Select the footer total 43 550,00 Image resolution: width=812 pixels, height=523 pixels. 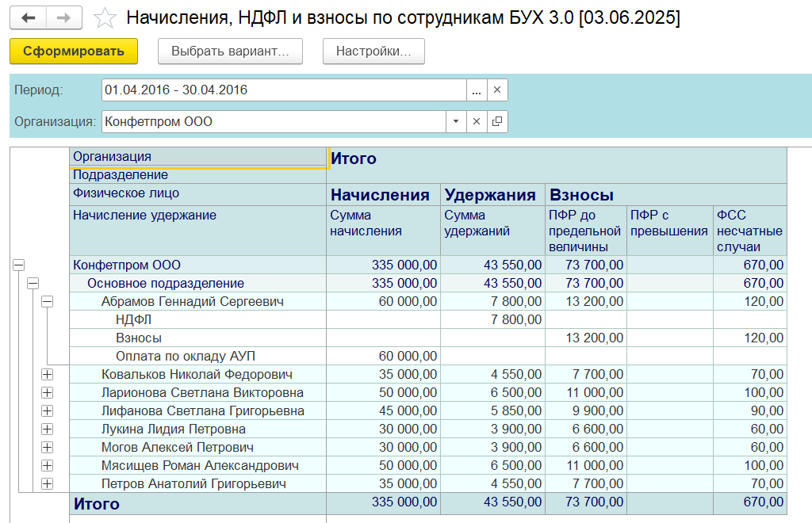click(492, 502)
